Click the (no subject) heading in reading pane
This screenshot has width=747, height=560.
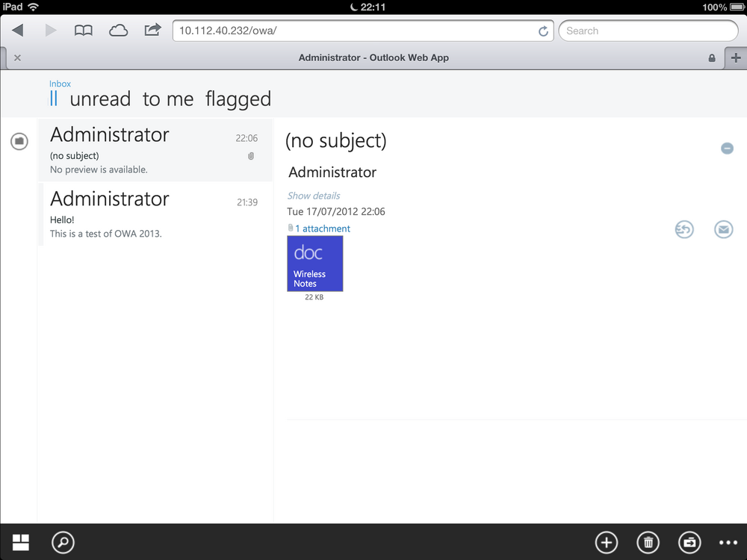336,141
